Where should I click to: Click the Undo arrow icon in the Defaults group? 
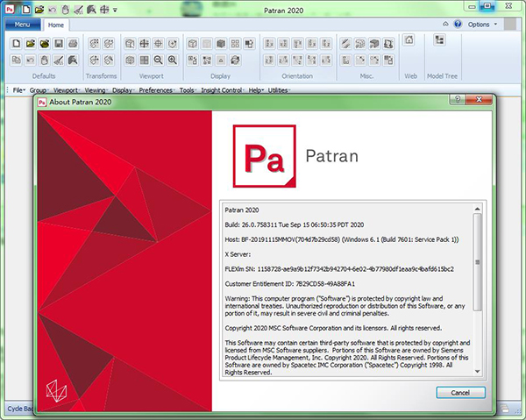point(30,60)
